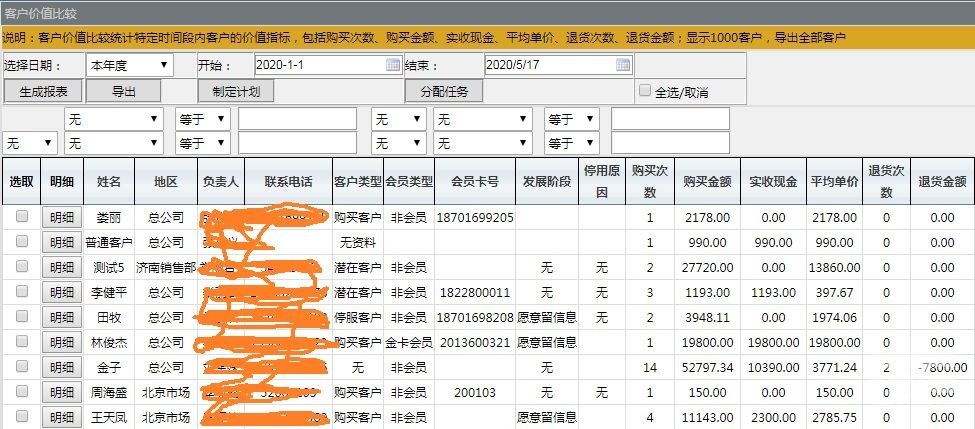This screenshot has height=429, width=975.
Task: Select the row checkbox for 周海盈
Action: 22,392
